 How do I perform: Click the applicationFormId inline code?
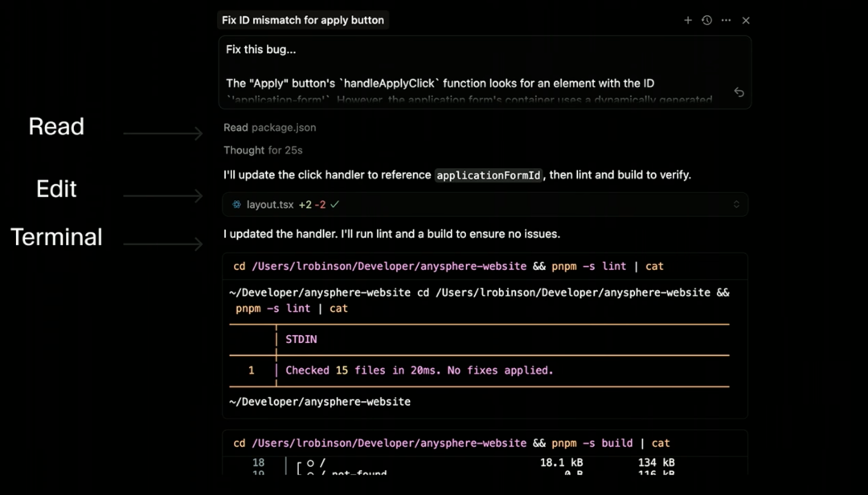489,175
